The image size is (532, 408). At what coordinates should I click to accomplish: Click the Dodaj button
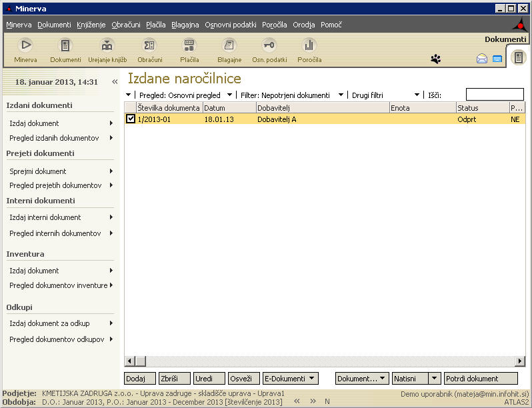tap(140, 379)
